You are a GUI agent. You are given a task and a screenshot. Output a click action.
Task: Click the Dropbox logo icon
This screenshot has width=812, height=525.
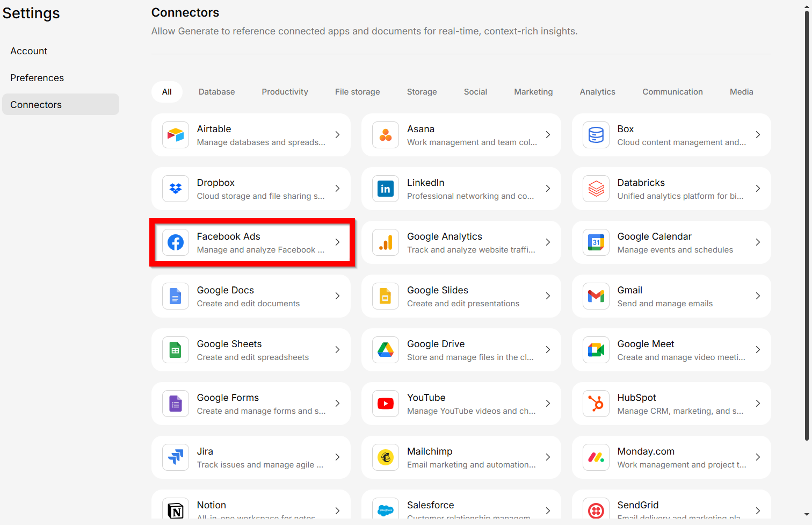[176, 189]
